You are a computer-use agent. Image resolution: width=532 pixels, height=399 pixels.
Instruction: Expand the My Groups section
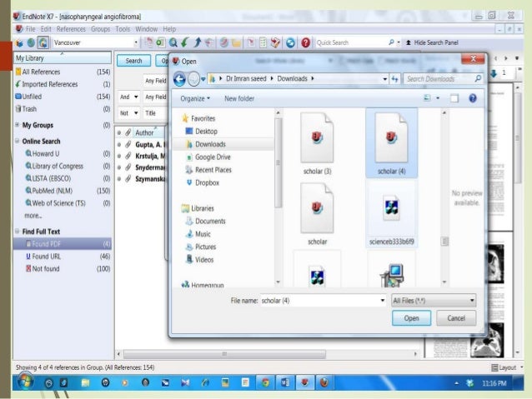point(18,125)
